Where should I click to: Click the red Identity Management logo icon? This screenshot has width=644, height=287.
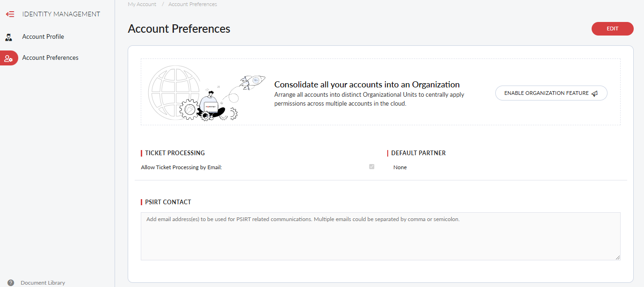(10, 14)
